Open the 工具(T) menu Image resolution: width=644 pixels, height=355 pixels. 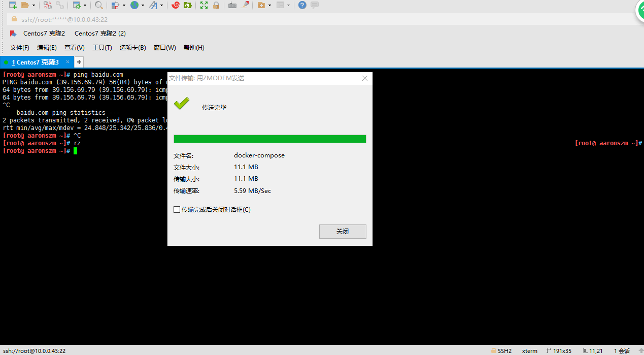[x=102, y=48]
